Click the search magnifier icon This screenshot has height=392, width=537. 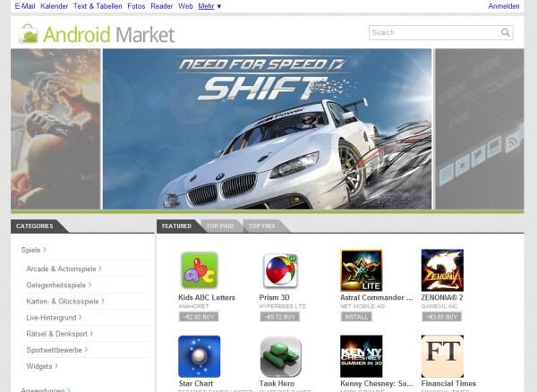[506, 32]
